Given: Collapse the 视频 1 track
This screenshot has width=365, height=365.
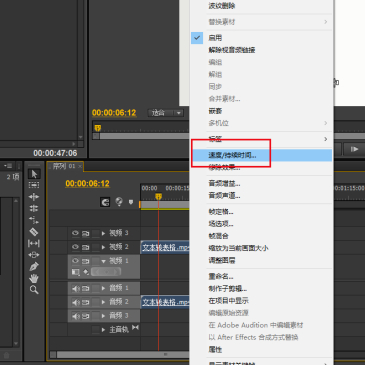Looking at the screenshot, I should coord(103,261).
